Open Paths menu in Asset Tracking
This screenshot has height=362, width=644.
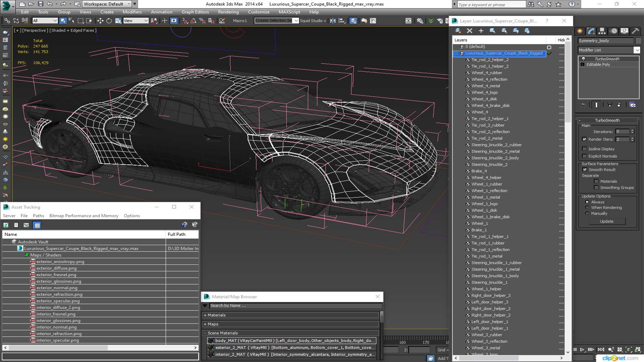tap(38, 216)
